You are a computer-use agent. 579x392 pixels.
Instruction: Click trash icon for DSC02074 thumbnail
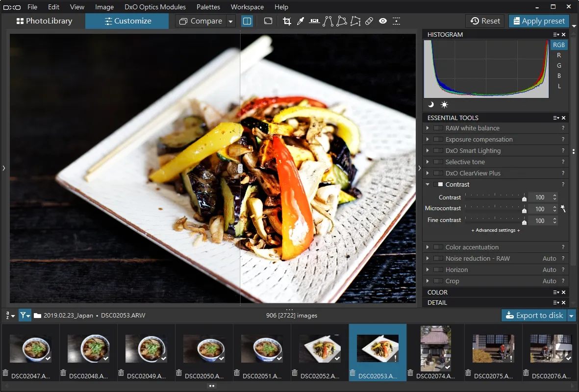pos(410,373)
